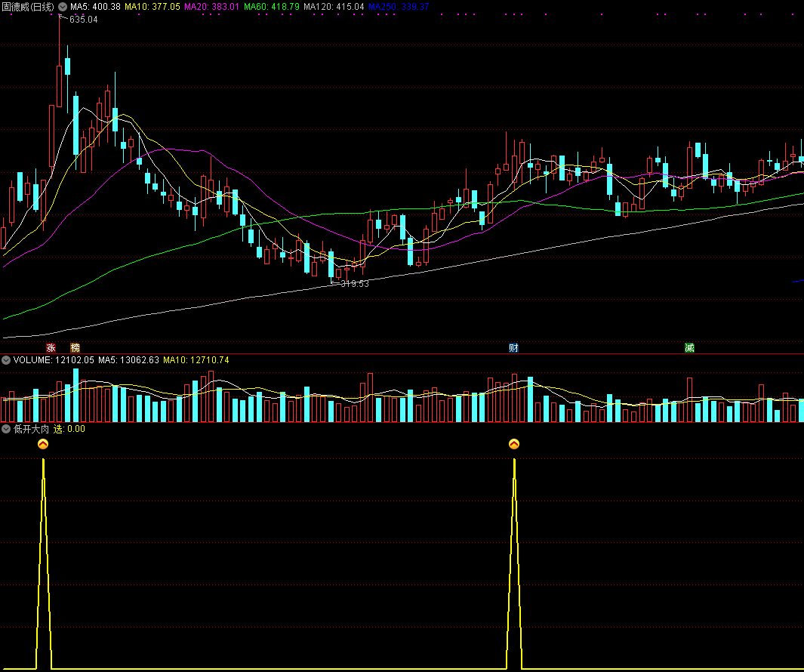
Task: Open the dropdown arrow beside 固德威(日线)
Action: pos(63,7)
